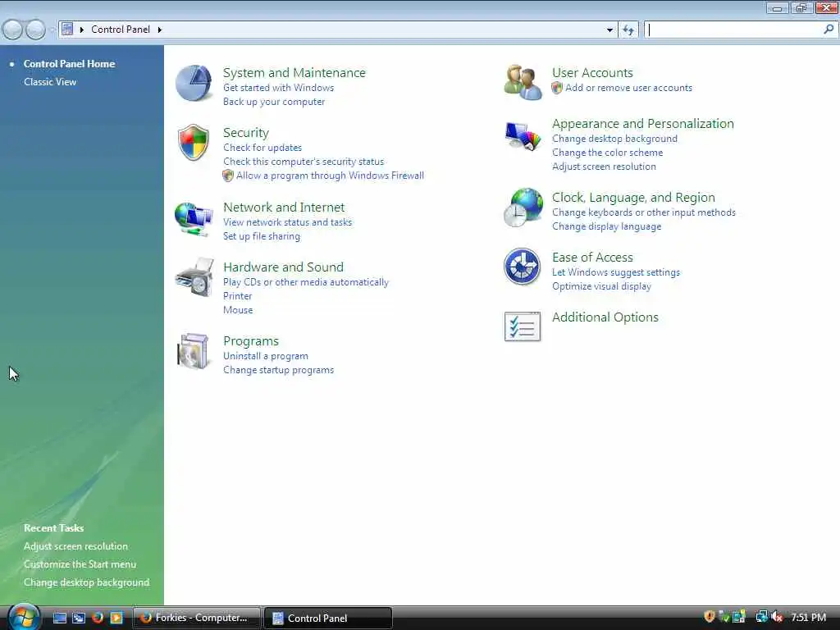Launch media player from quick launch bar

click(x=116, y=618)
